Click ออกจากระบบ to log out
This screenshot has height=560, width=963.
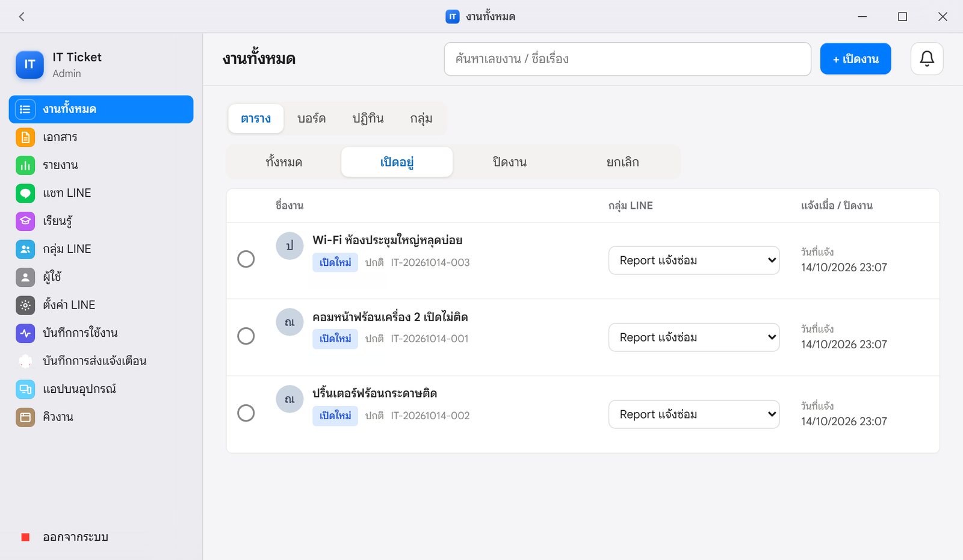75,537
